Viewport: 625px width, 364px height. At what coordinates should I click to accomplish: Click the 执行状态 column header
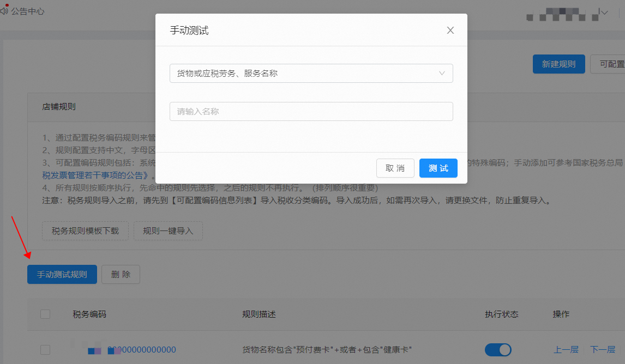pyautogui.click(x=501, y=314)
